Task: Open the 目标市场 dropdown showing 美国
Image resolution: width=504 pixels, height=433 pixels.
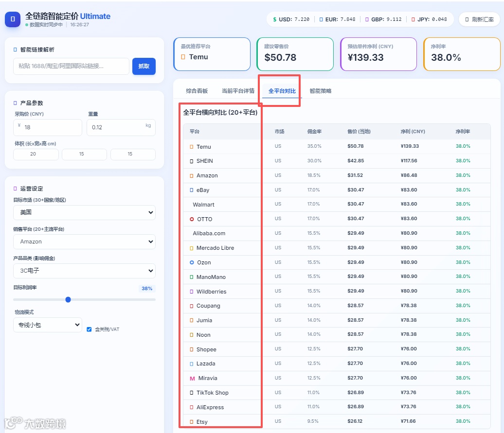Action: pyautogui.click(x=84, y=212)
